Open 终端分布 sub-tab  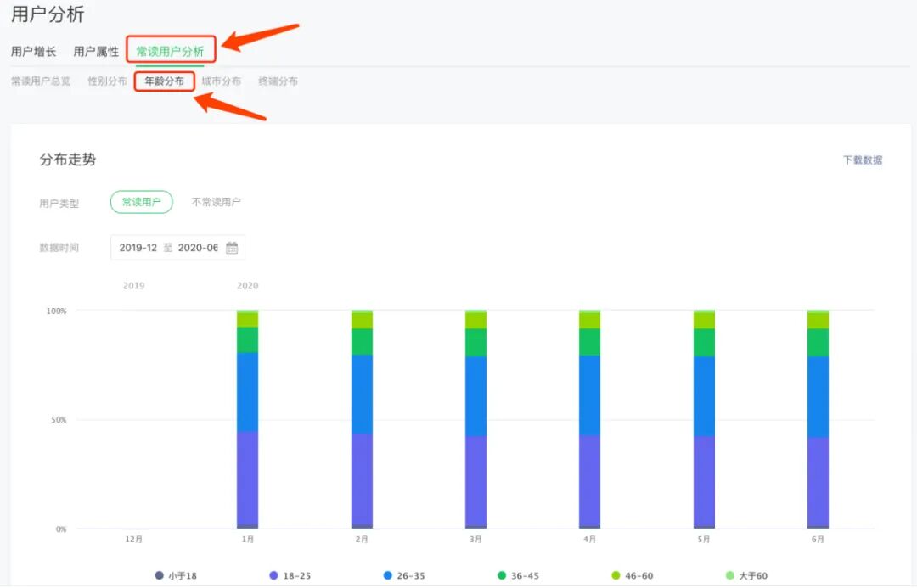coord(278,81)
